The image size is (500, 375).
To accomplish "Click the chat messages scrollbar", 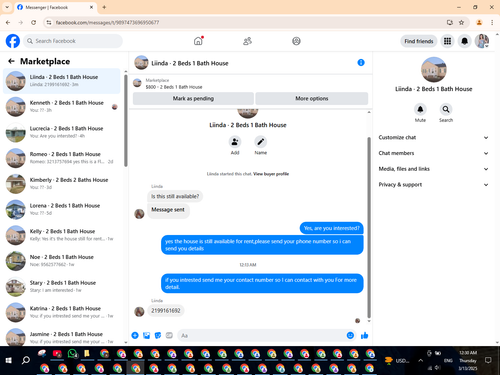I will point(369,227).
